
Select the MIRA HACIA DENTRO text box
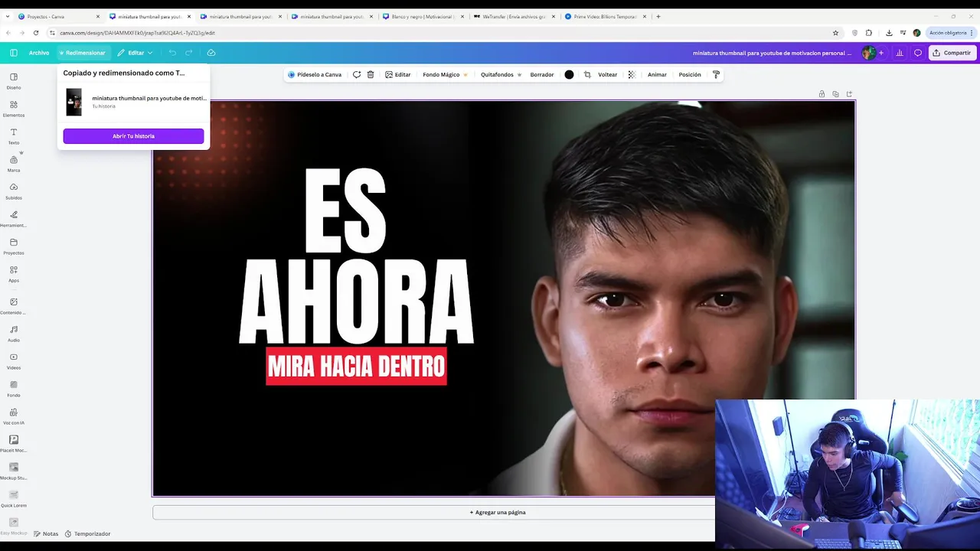(x=356, y=367)
